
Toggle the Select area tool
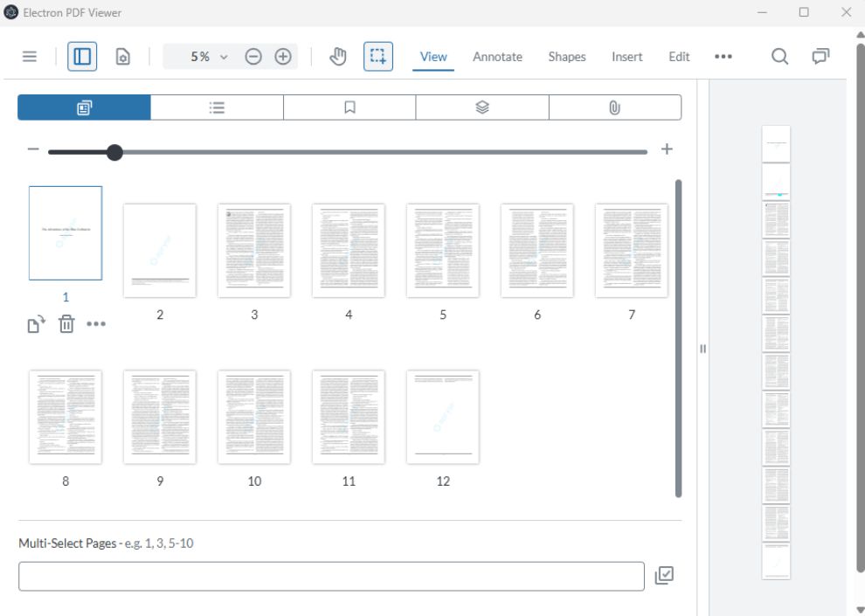click(377, 56)
